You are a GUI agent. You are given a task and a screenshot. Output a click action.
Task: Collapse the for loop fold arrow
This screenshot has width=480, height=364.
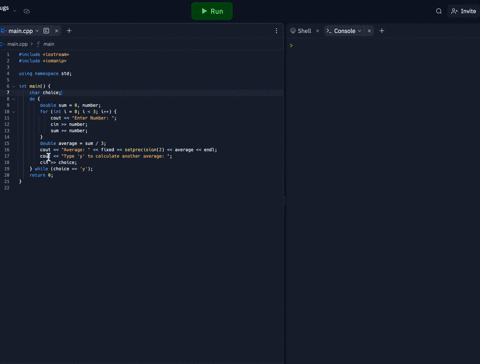pos(14,112)
